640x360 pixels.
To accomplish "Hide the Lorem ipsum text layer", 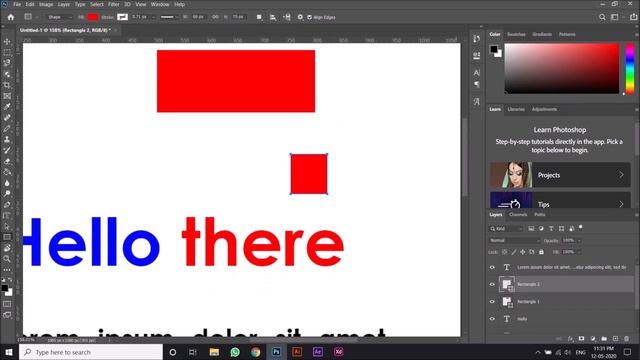I will pos(492,267).
